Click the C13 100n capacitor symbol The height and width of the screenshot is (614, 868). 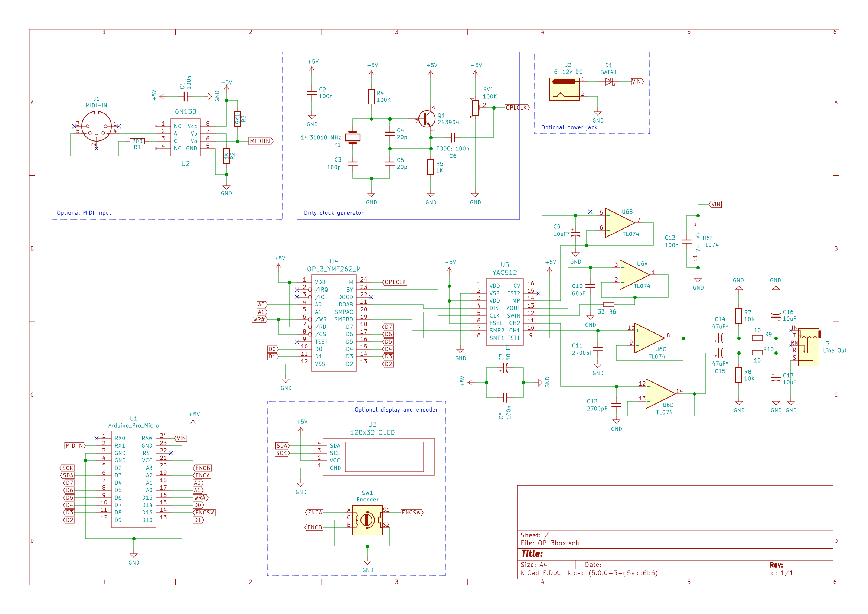tap(686, 241)
